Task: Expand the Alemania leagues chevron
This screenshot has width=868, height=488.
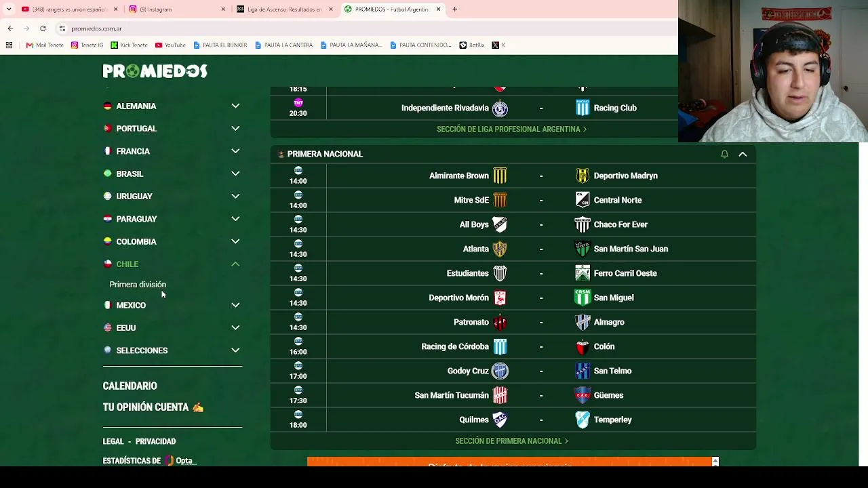Action: pyautogui.click(x=235, y=106)
